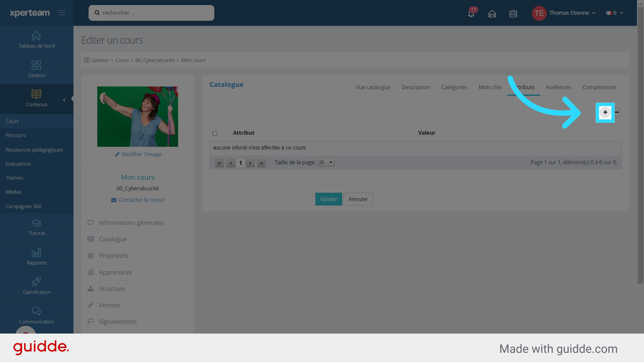Click the plus icon to add attribute
This screenshot has width=644, height=362.
point(605,112)
